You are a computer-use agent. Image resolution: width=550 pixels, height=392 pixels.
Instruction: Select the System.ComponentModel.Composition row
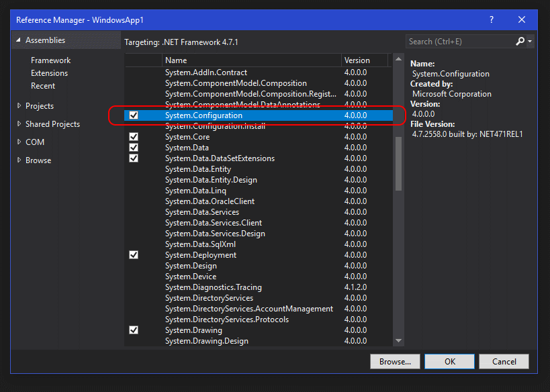(x=259, y=83)
